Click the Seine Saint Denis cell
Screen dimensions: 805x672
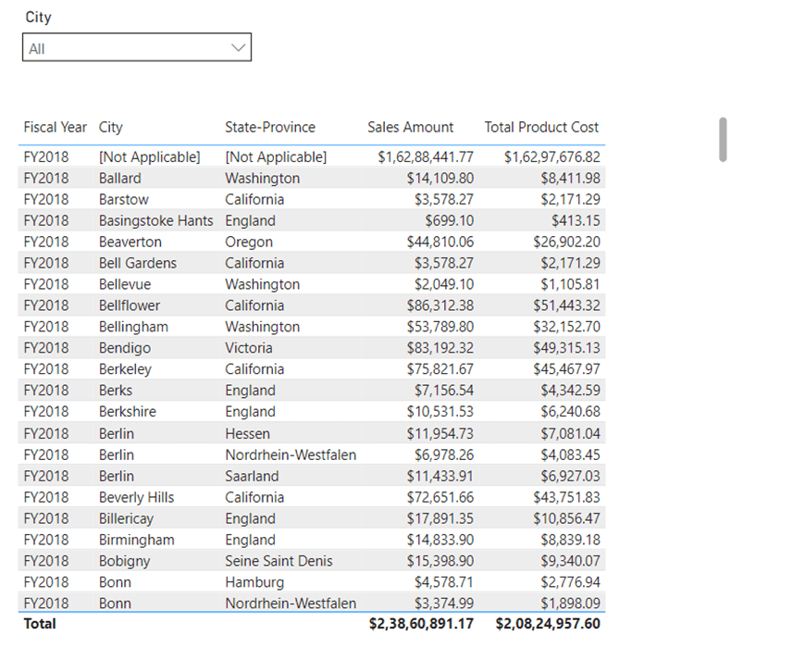click(279, 561)
